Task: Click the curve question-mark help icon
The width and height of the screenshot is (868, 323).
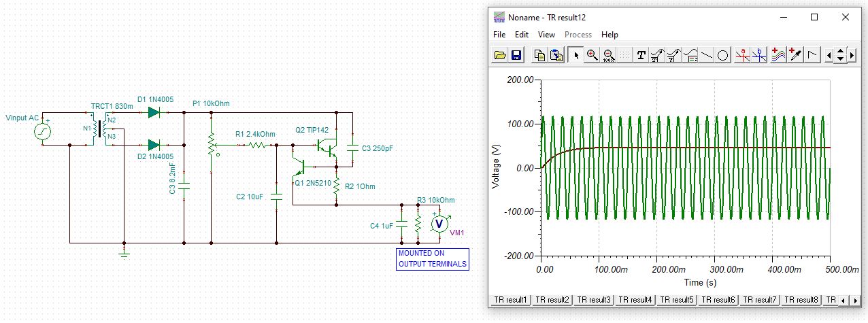Action: click(x=673, y=56)
